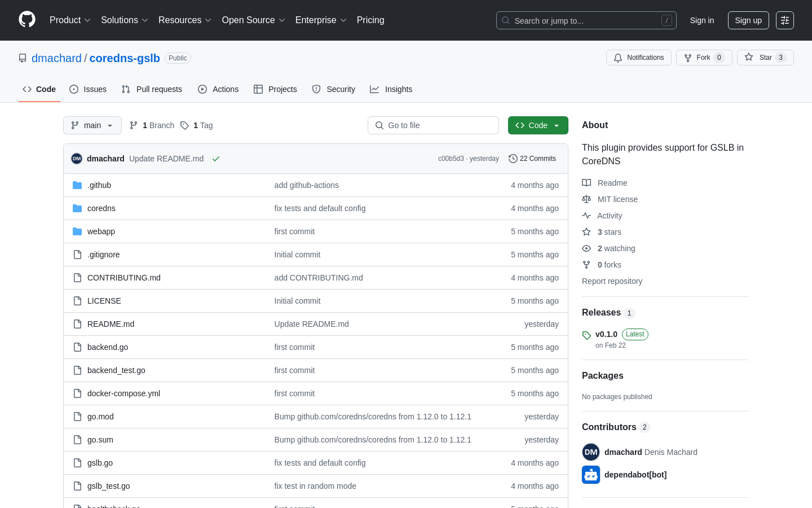The height and width of the screenshot is (508, 812).
Task: Expand the Product menu
Action: [x=70, y=20]
